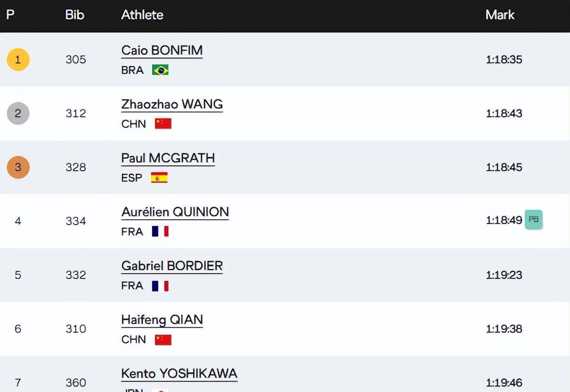Image resolution: width=570 pixels, height=392 pixels.
Task: Click the silver second-place medal icon
Action: tap(18, 114)
